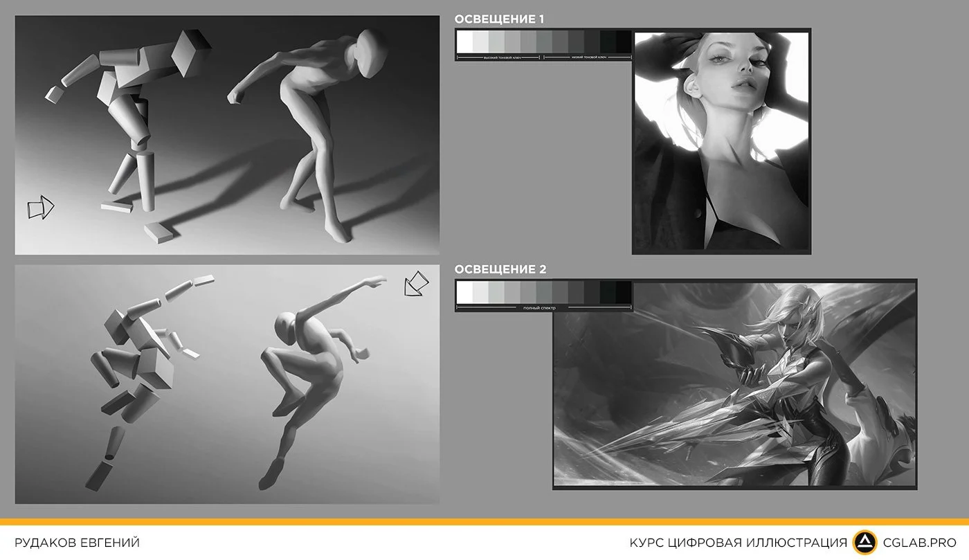Open the winged fantasy character illustration
This screenshot has width=969, height=560.
pos(734,384)
